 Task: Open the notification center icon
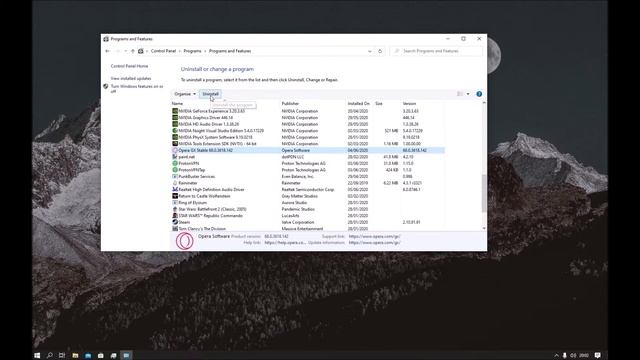598,356
